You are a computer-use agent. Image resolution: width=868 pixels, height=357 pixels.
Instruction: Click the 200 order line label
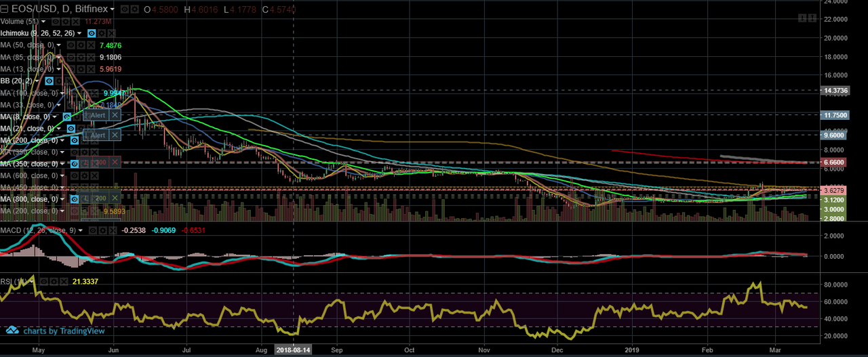click(100, 198)
